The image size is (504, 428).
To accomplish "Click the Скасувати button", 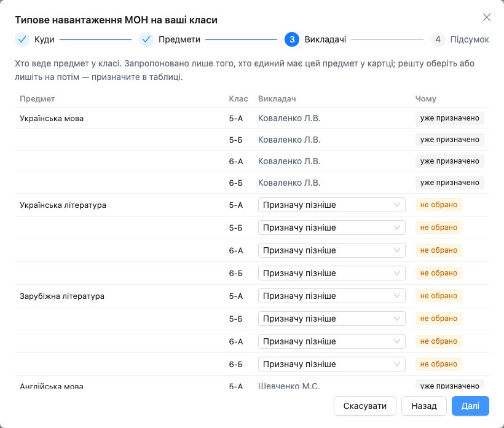I will coord(365,406).
